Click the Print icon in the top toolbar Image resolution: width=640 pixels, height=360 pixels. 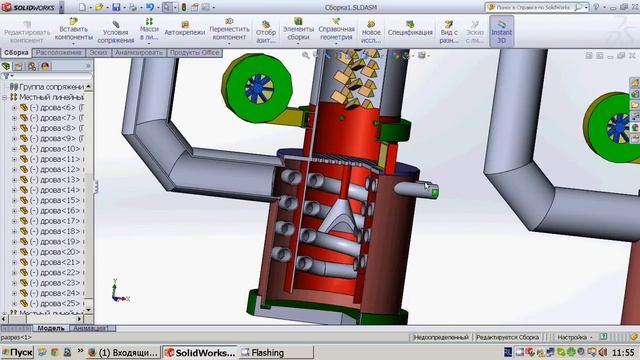point(133,7)
